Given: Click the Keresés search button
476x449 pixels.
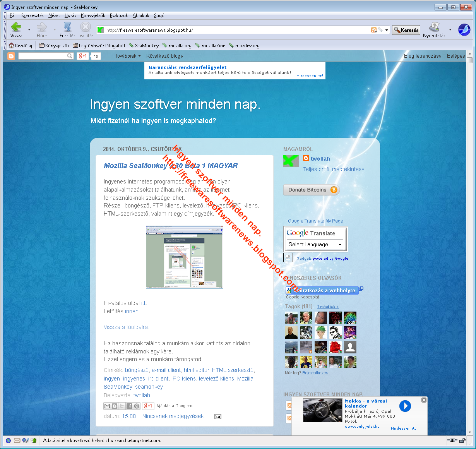Looking at the screenshot, I should [406, 30].
